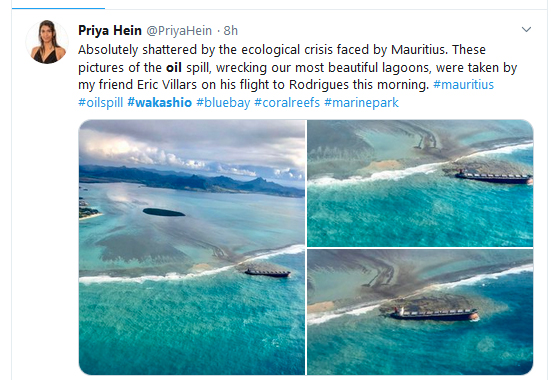Open the 8h tweet timestamp
Image resolution: width=551 pixels, height=380 pixels.
coord(231,31)
